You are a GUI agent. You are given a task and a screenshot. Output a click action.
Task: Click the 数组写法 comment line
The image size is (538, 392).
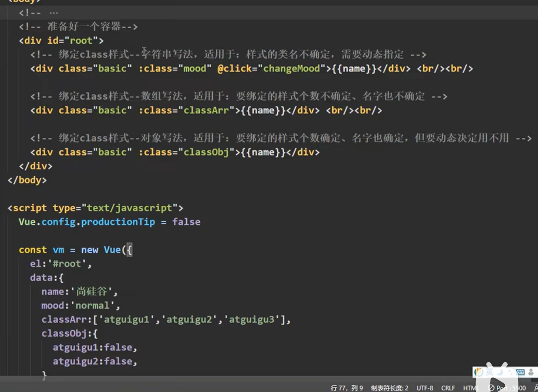point(239,96)
